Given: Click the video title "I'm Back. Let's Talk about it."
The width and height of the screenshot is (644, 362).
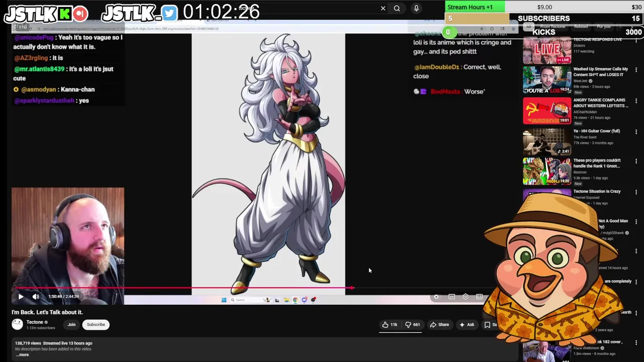Looking at the screenshot, I should tap(47, 312).
